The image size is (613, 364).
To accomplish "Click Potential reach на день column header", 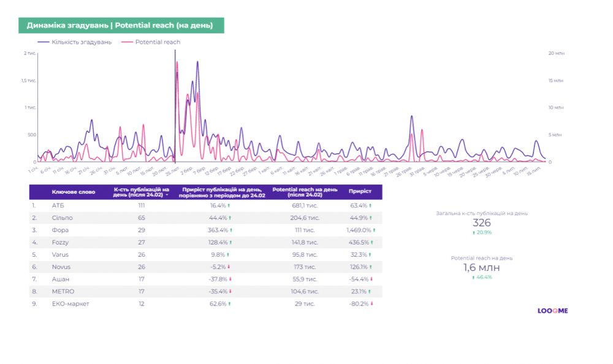I will point(304,192).
